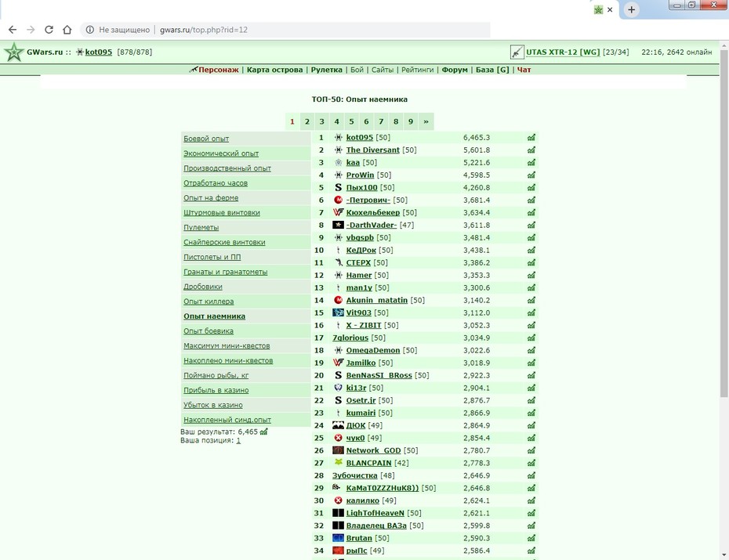Open Форум menu item
Image resolution: width=729 pixels, height=560 pixels.
click(455, 70)
